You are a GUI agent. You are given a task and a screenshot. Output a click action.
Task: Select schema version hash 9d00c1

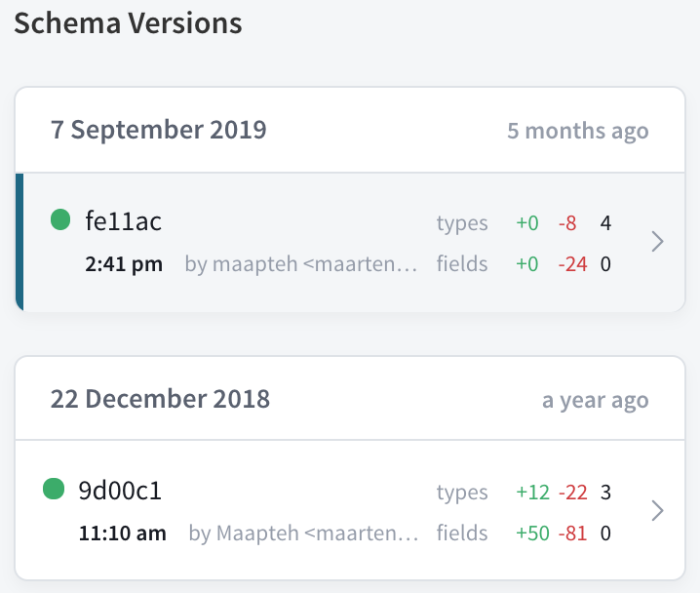point(119,491)
